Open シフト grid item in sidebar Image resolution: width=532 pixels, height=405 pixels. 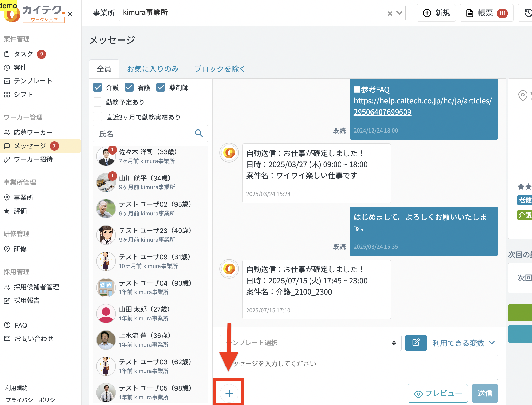(x=23, y=94)
